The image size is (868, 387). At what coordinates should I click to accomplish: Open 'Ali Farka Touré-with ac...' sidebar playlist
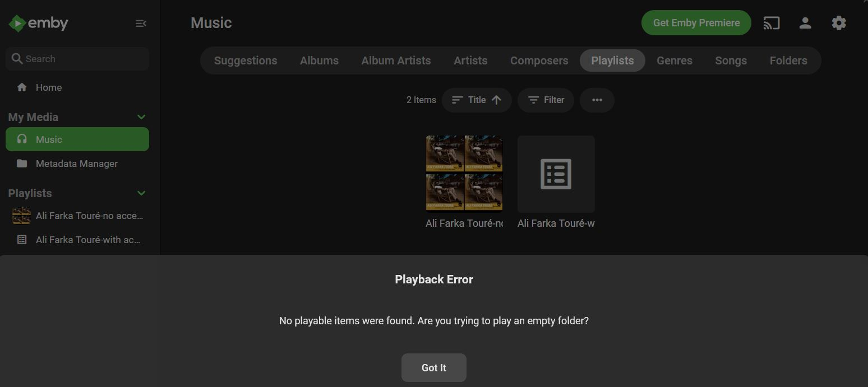click(x=77, y=240)
